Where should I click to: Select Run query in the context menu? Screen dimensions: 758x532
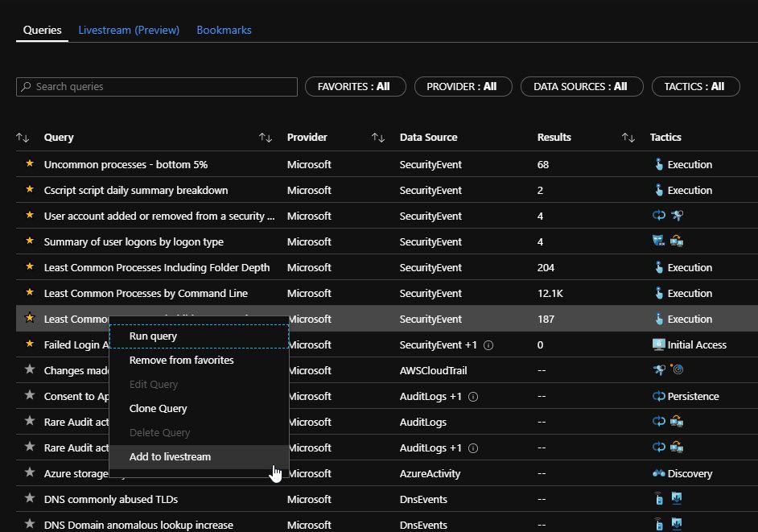153,336
